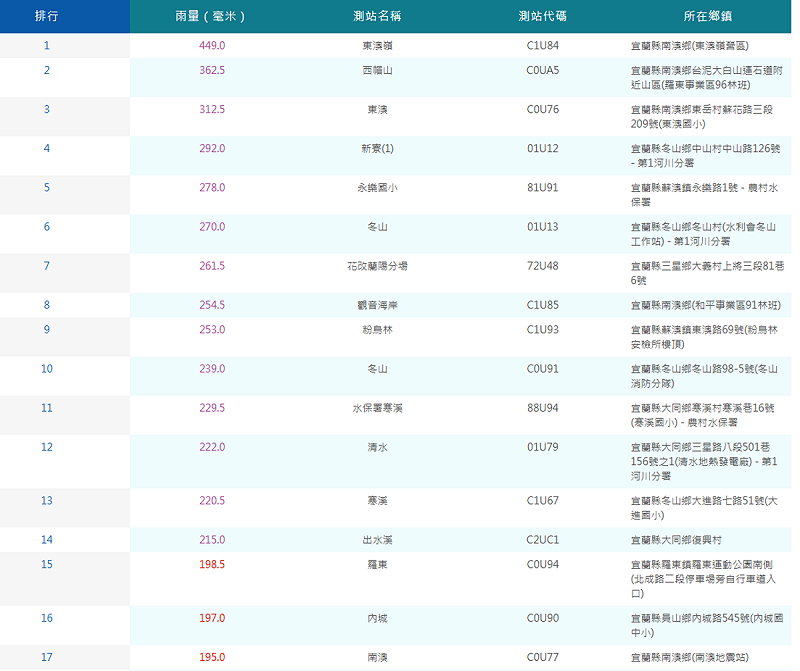The width and height of the screenshot is (800, 671).
Task: Open the rank 1 link
Action: (46, 46)
